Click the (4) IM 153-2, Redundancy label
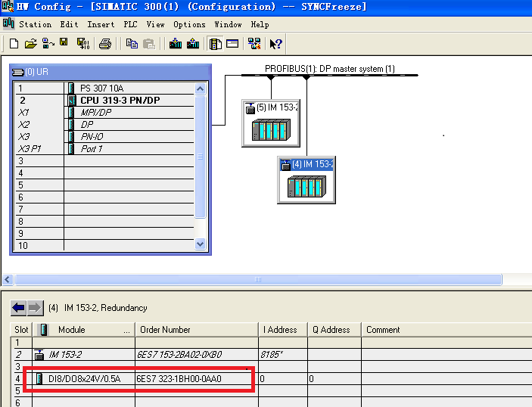 click(x=98, y=308)
